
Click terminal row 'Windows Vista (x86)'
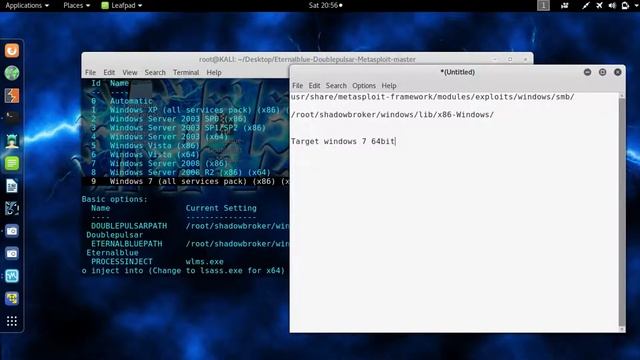(145, 146)
